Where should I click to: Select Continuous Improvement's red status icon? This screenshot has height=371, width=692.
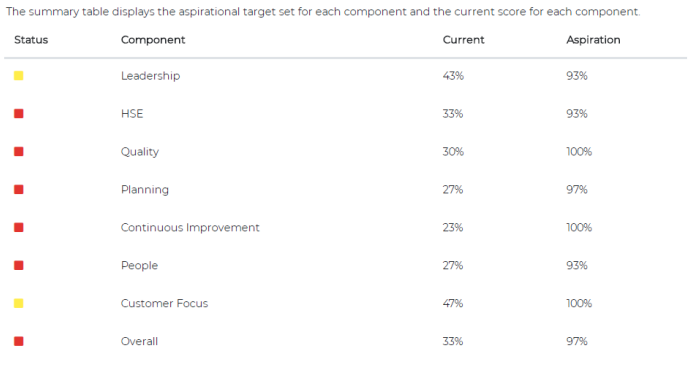19,228
